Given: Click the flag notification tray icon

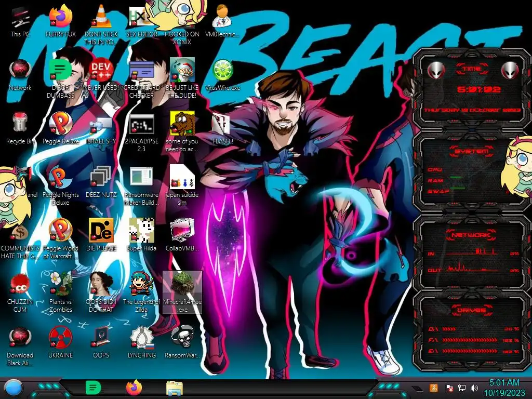Looking at the screenshot, I should pos(449,388).
